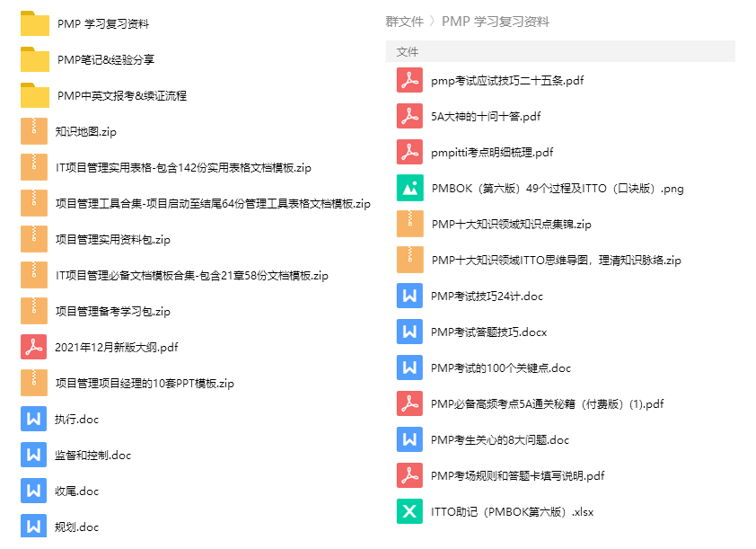Click the zip icon for IT项目管理实用表格 archive
The width and height of the screenshot is (756, 549).
[34, 167]
